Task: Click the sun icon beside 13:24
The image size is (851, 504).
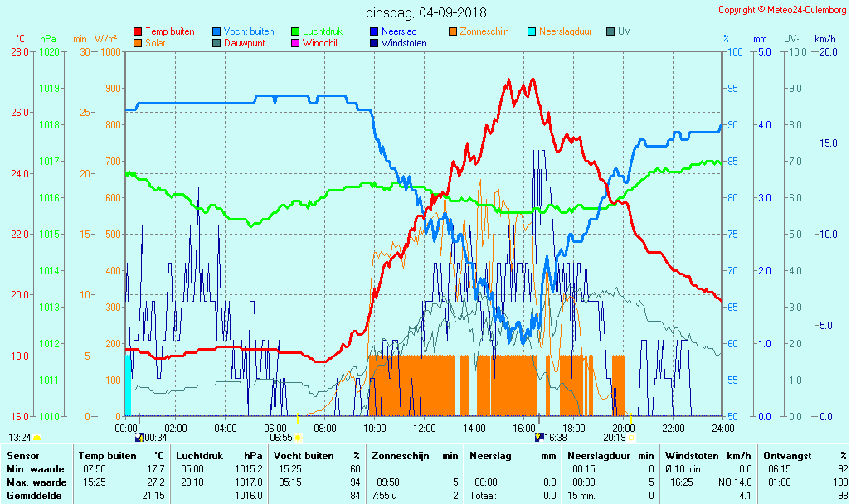Action: point(37,437)
